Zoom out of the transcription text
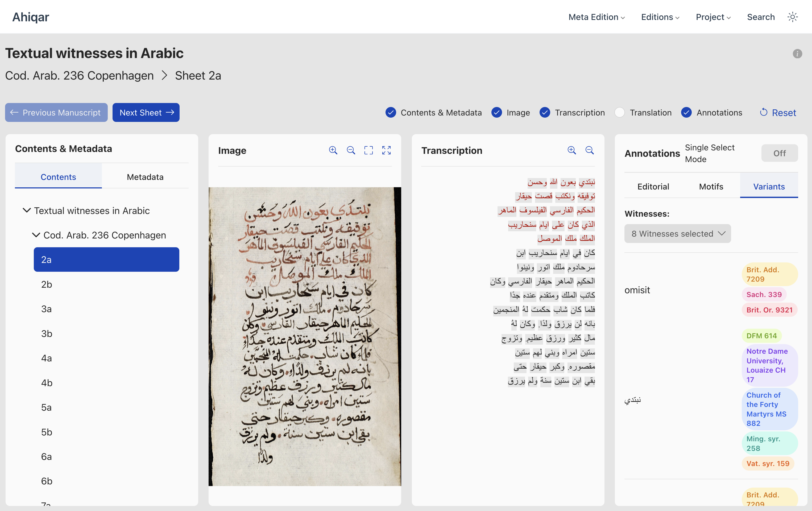This screenshot has height=511, width=812. (589, 150)
